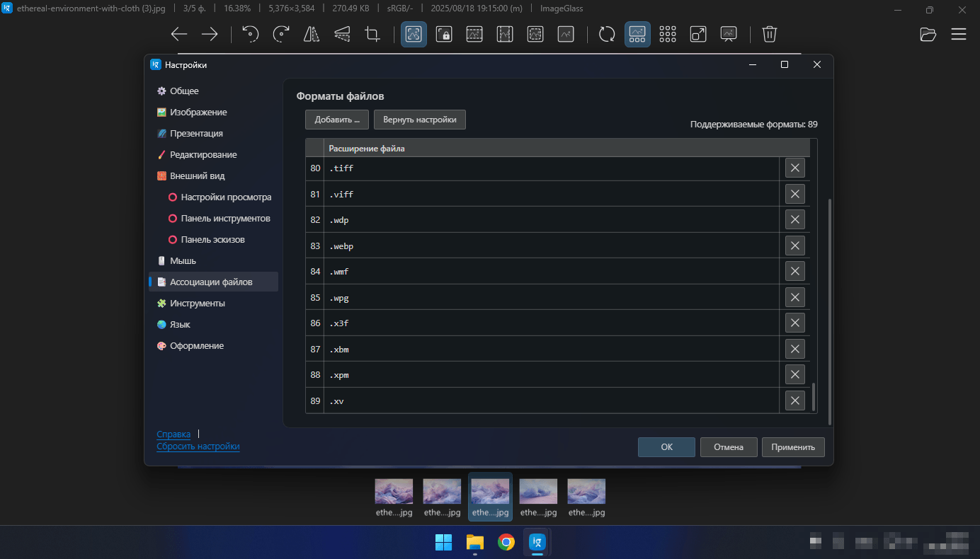
Task: Click the highlighted current image thumbnail
Action: point(490,497)
